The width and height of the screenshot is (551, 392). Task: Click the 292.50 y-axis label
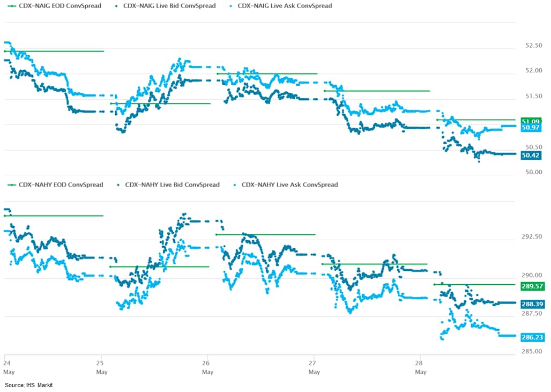coord(532,236)
